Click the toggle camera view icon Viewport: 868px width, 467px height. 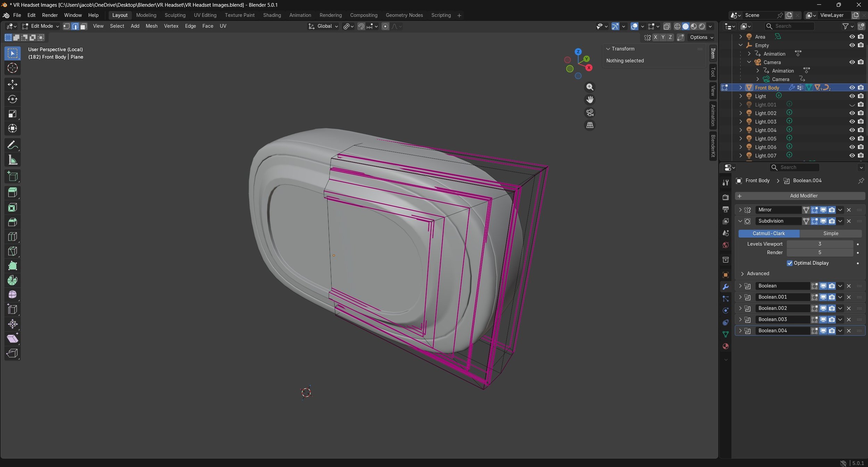590,112
